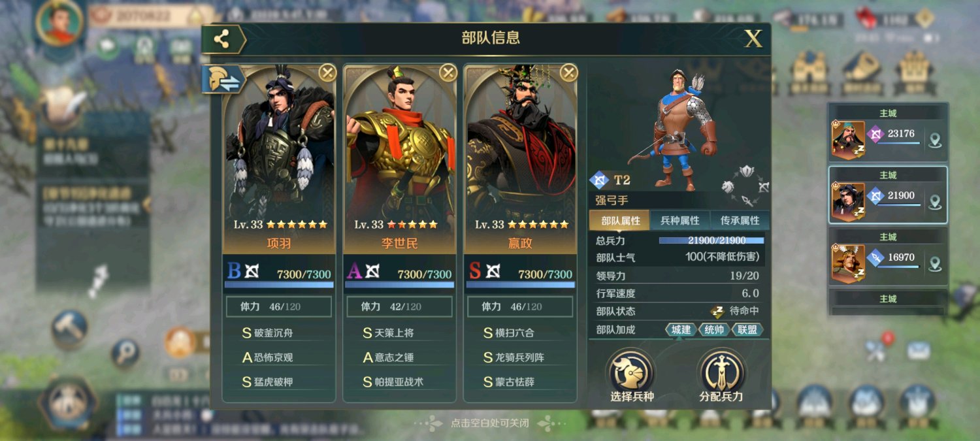Image resolution: width=980 pixels, height=441 pixels.
Task: Remove 嬴政 with the X on his card
Action: coord(569,72)
